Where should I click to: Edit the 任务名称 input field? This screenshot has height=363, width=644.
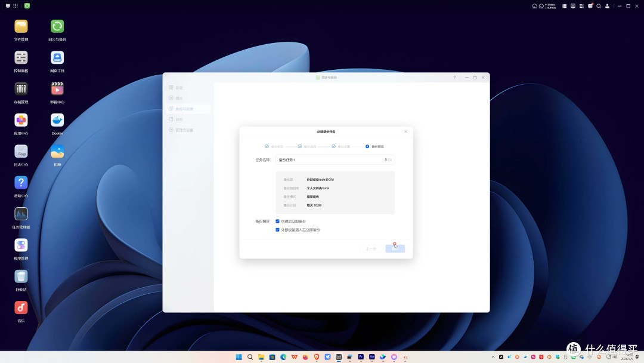click(335, 160)
